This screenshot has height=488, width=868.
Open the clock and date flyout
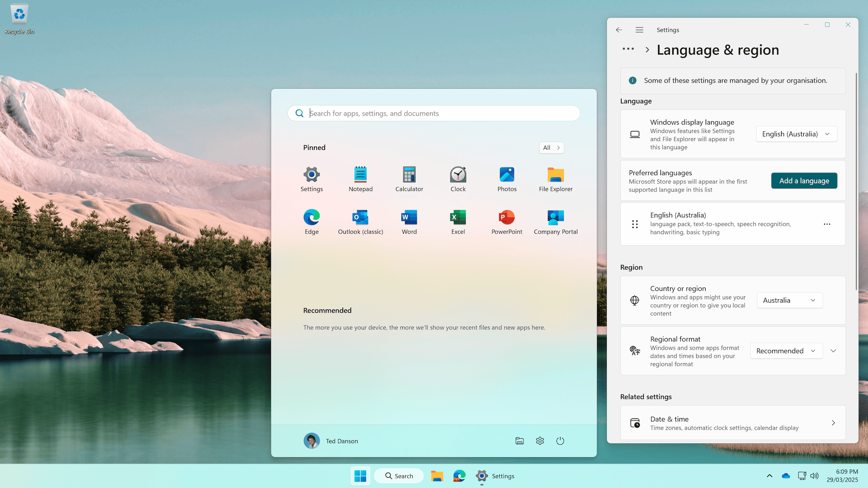point(842,476)
